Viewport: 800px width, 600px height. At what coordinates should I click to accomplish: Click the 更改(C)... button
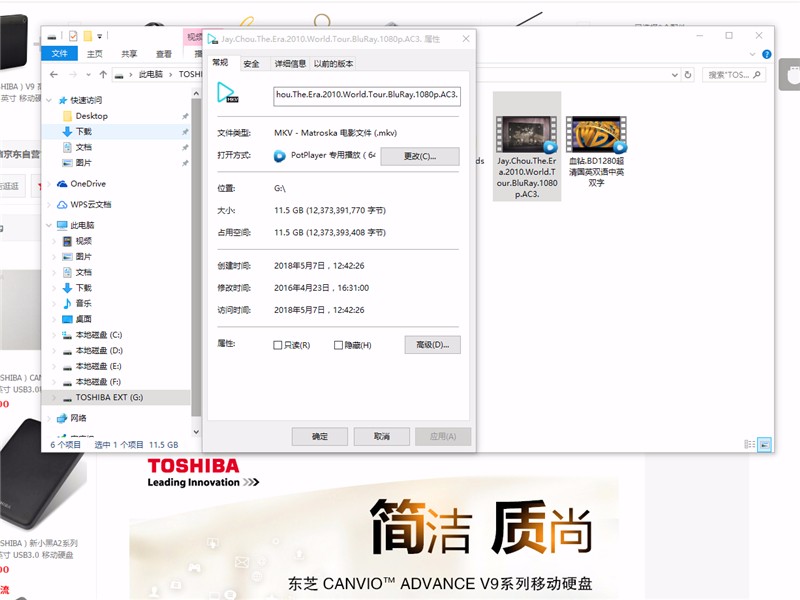tap(420, 156)
